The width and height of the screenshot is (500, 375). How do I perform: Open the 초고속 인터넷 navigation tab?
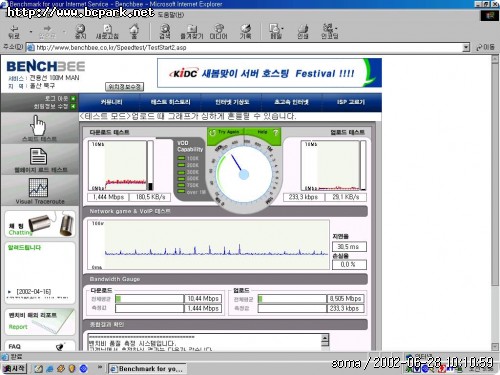[x=291, y=102]
